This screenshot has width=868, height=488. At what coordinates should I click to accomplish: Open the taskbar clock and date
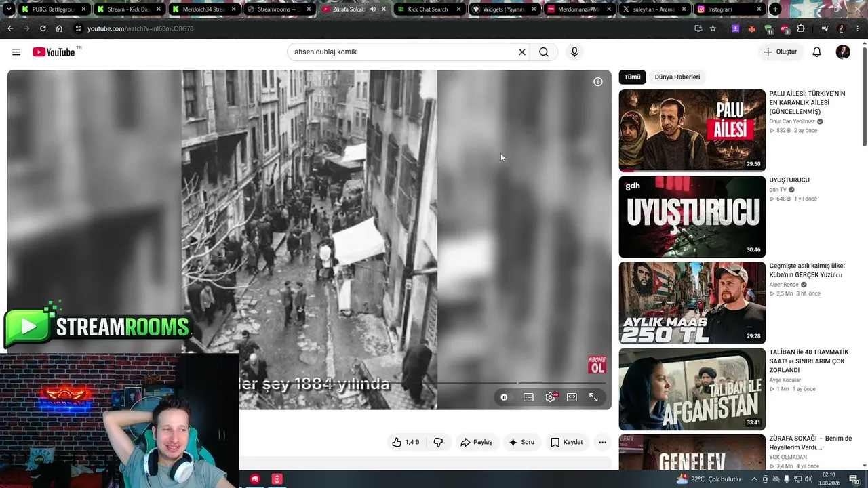pos(828,479)
